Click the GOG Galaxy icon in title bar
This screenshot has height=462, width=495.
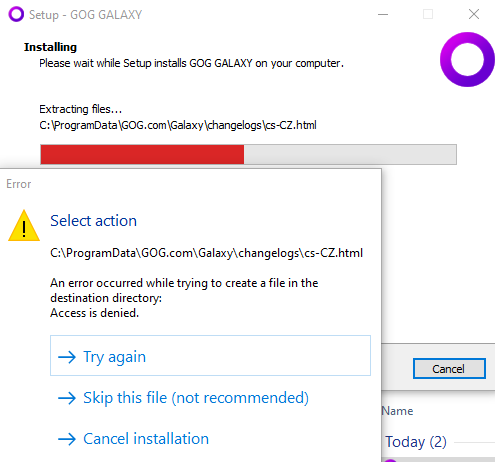(x=16, y=15)
